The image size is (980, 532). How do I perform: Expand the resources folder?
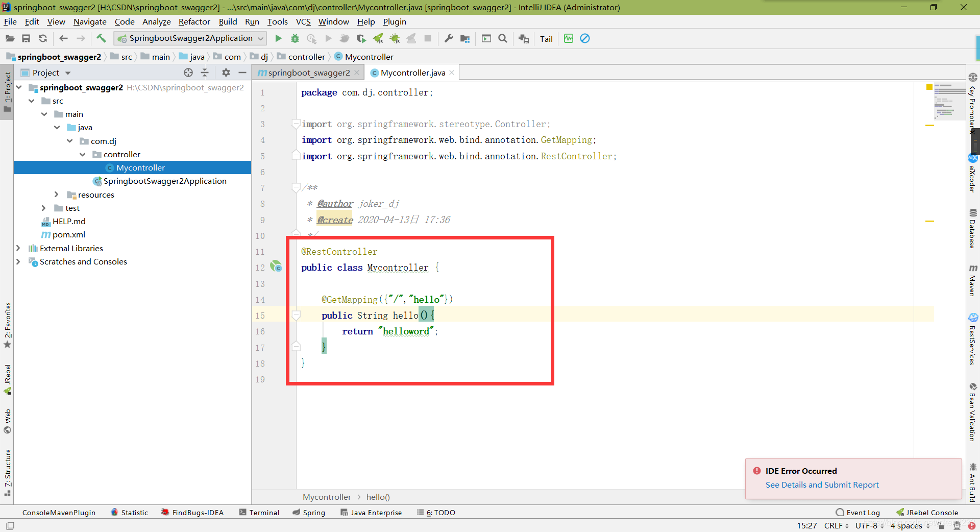(57, 195)
